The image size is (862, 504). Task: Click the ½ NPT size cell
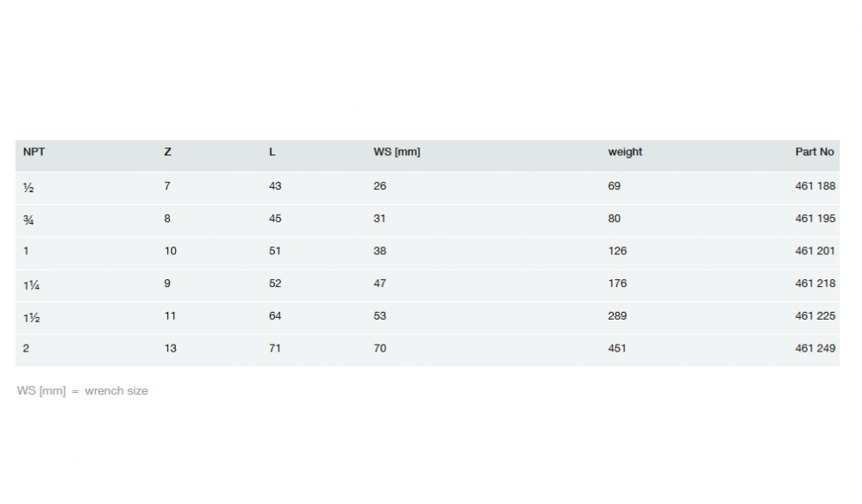click(x=28, y=187)
